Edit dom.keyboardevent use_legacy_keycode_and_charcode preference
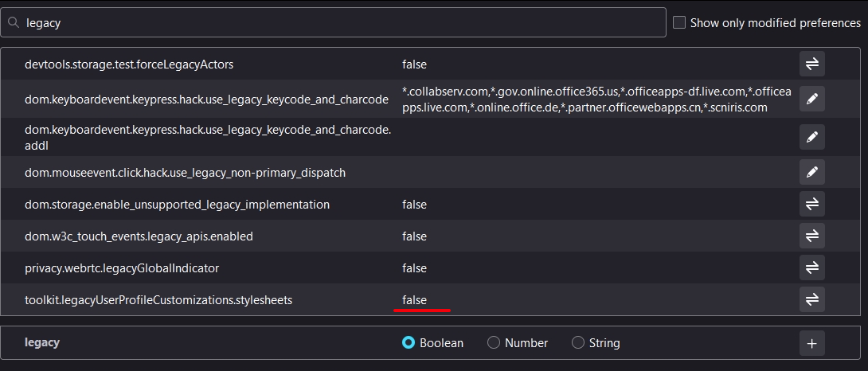This screenshot has height=371, width=868. point(811,99)
